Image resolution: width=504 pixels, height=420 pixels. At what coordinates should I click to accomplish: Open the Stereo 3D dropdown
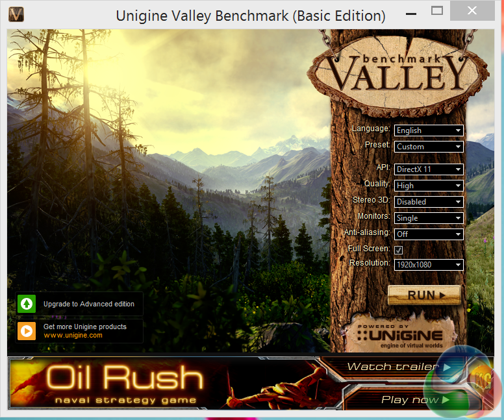point(429,202)
